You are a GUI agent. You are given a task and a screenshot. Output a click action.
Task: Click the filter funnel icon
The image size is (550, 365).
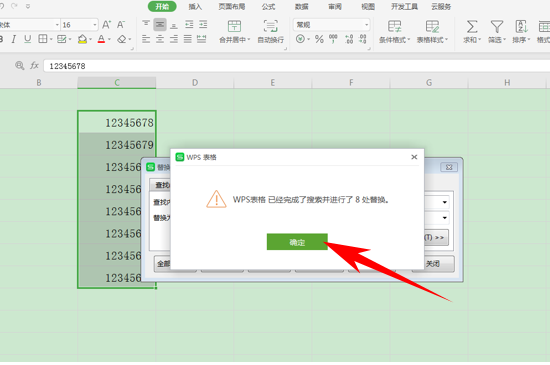click(x=497, y=27)
